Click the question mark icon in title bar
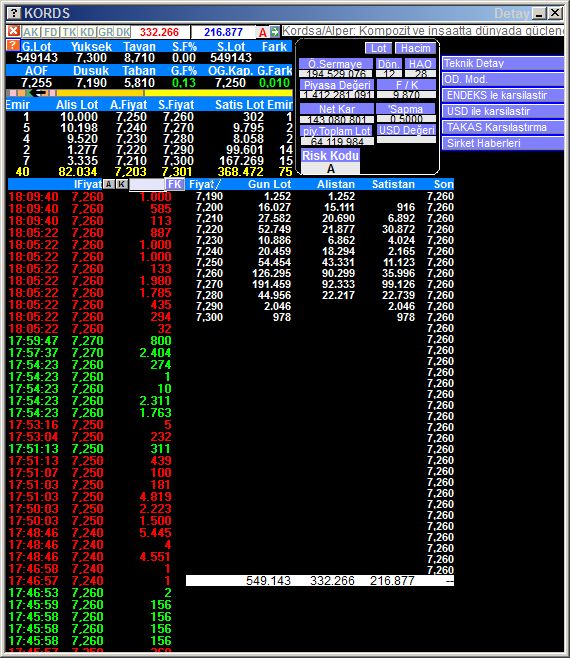Screen dimensions: 570x658 pyautogui.click(x=13, y=13)
